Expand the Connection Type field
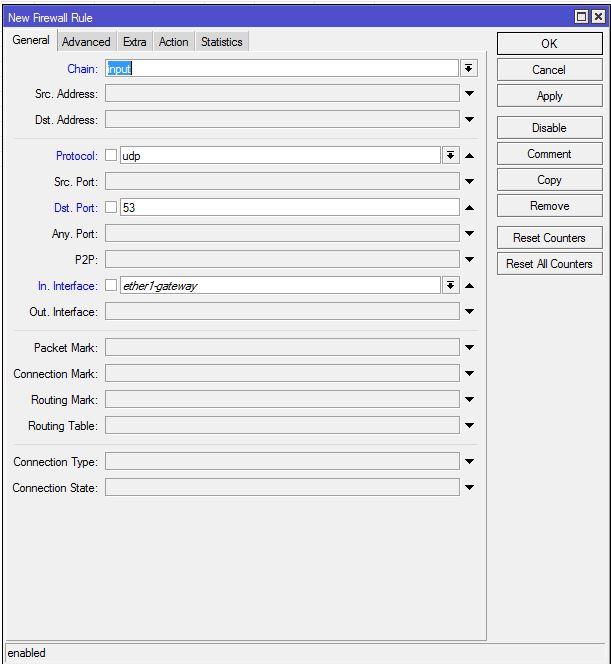This screenshot has height=664, width=611. click(469, 462)
